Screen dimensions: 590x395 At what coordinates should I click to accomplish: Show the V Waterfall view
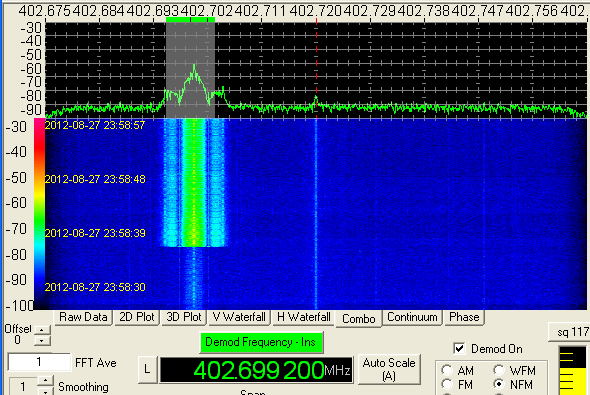click(239, 317)
